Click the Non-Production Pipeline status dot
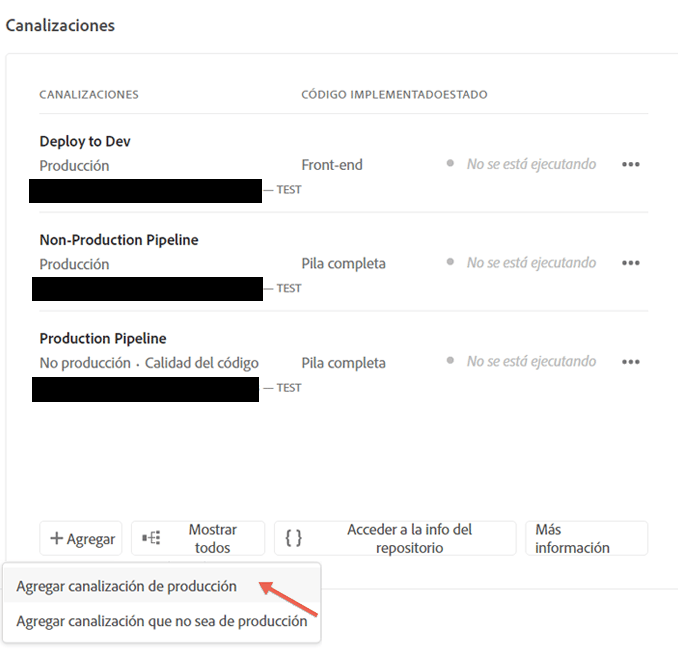678x665 pixels. (451, 263)
